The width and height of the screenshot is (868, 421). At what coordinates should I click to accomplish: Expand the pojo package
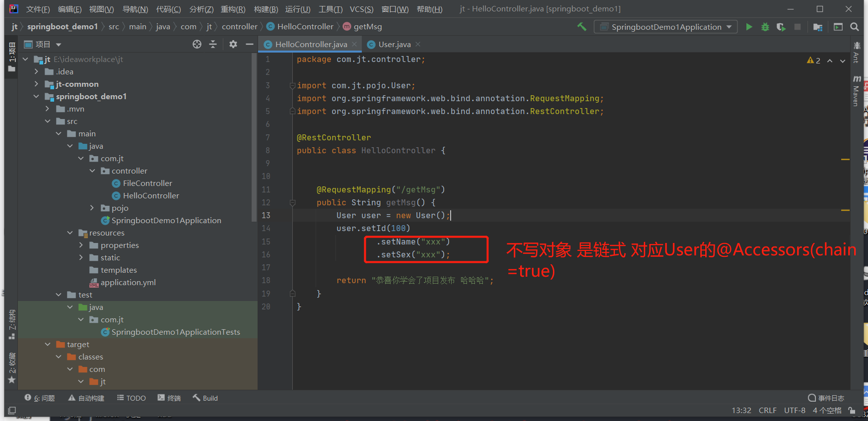point(92,208)
